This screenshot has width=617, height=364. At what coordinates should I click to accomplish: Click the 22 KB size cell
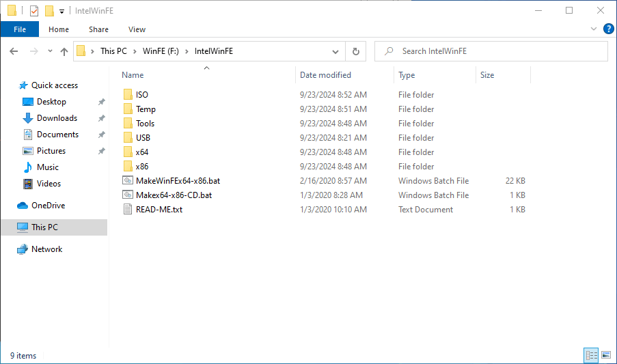click(515, 181)
